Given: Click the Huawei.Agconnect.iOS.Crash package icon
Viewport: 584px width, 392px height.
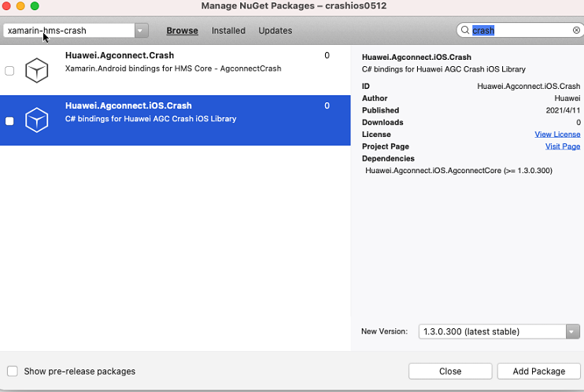Looking at the screenshot, I should pyautogui.click(x=37, y=120).
